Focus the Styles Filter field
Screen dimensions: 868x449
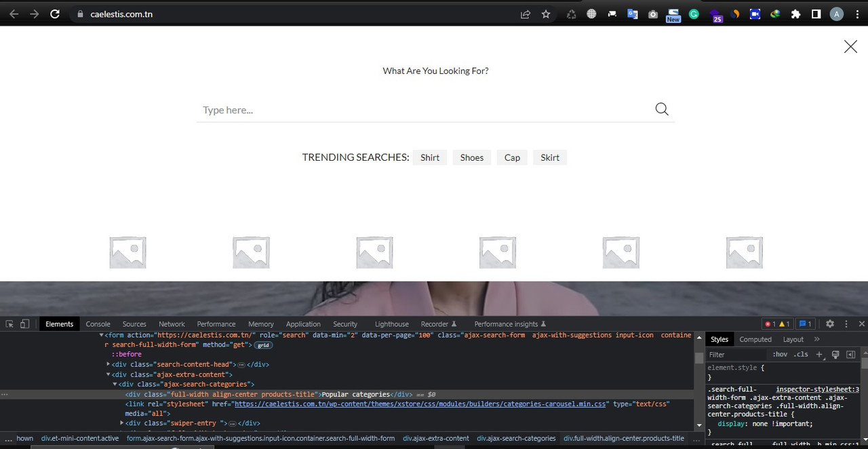tap(736, 355)
